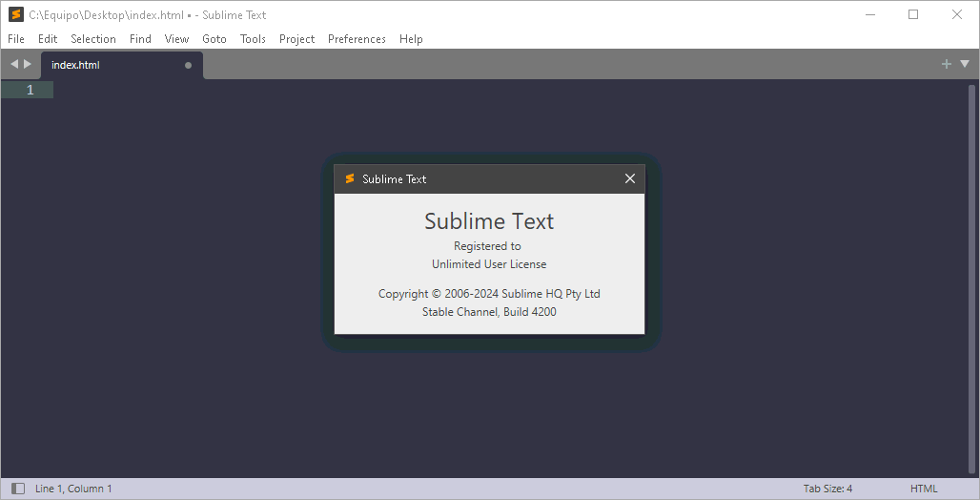
Task: Open the Find menu
Action: (x=140, y=39)
